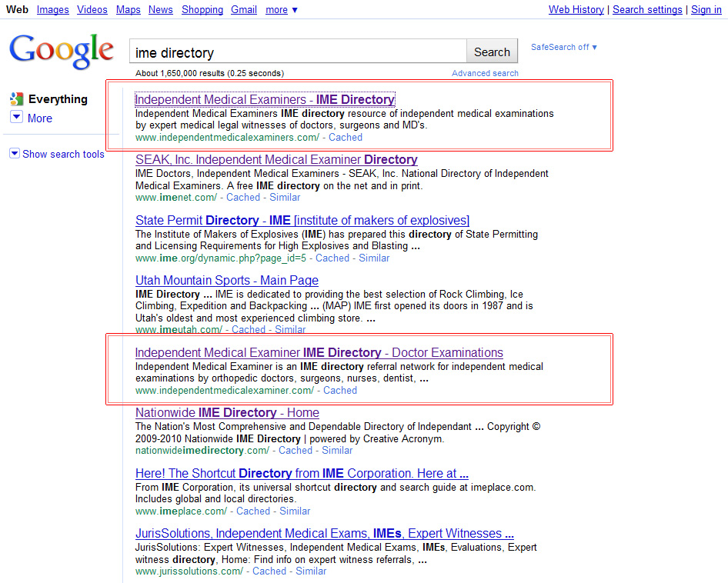View Cached version of Nationwide IME Directory
728x583 pixels.
tap(296, 450)
